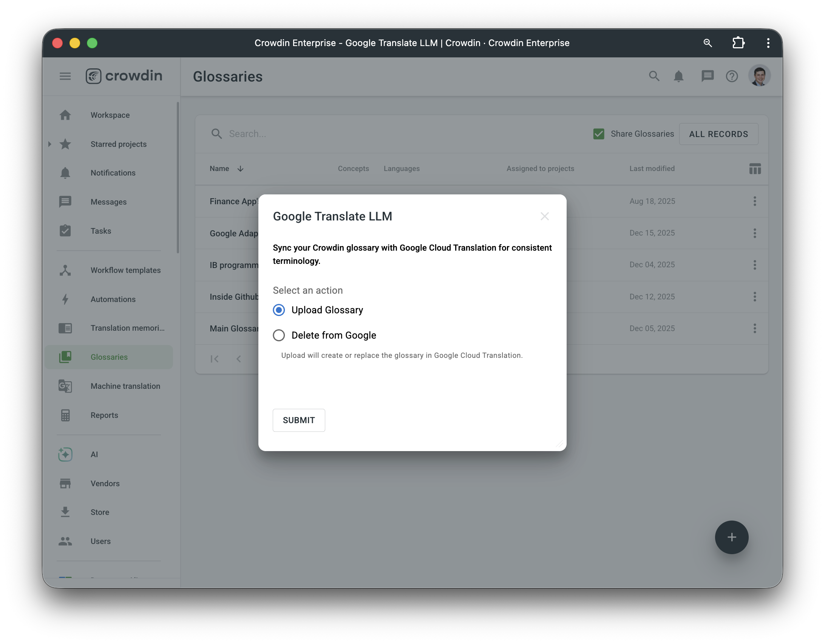Open the hamburger menu next to the Crowdin logo

[x=65, y=76]
